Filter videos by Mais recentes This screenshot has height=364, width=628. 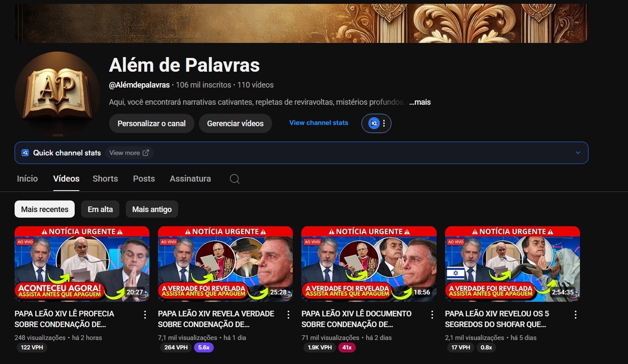coord(45,209)
